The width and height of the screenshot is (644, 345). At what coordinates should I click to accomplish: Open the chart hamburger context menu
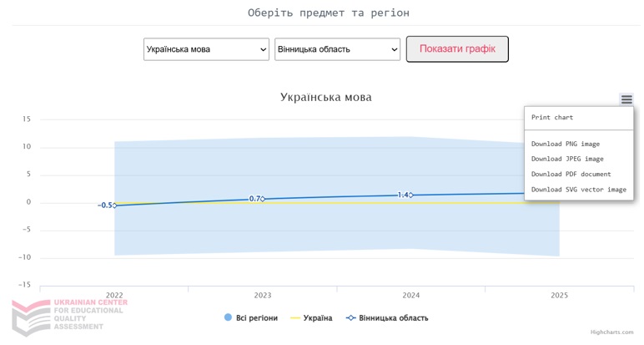pos(626,99)
